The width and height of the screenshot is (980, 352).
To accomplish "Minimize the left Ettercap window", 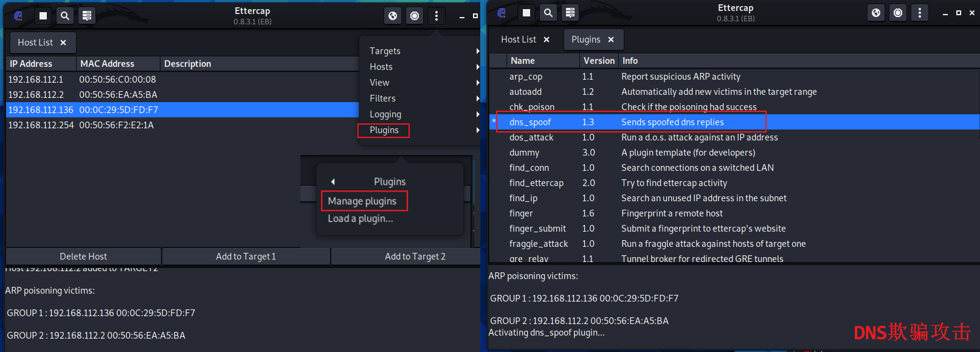I will [x=462, y=16].
